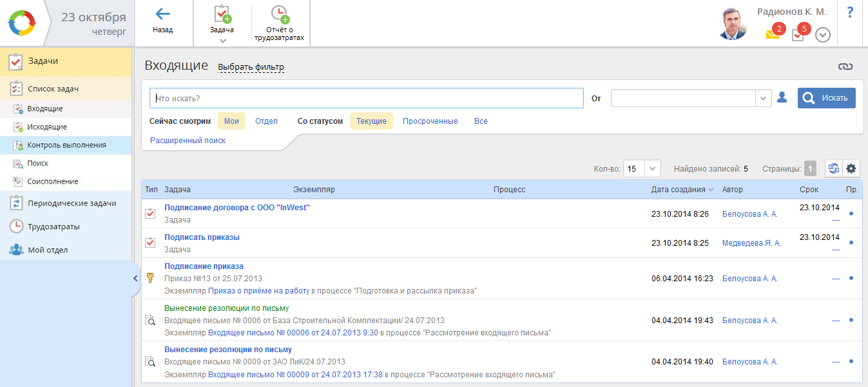Open the 'От' author dropdown
Image resolution: width=868 pixels, height=387 pixels.
[x=764, y=98]
